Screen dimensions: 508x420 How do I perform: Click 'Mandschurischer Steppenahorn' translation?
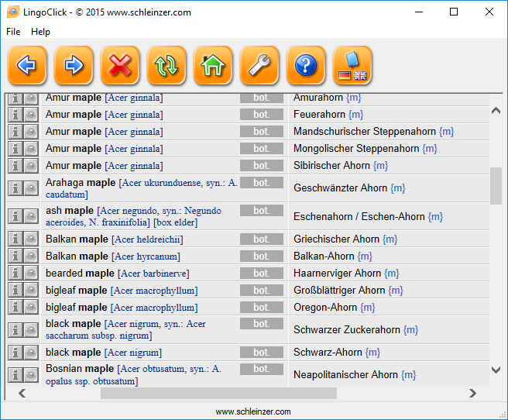pos(365,131)
